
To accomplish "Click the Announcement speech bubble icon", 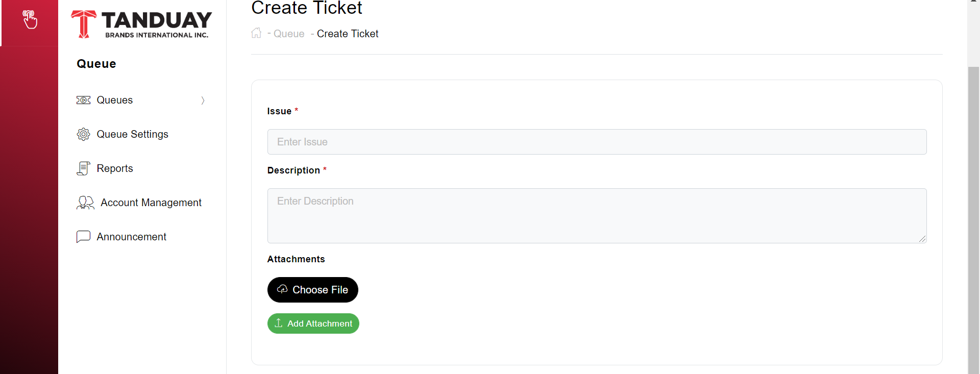I will (x=83, y=236).
